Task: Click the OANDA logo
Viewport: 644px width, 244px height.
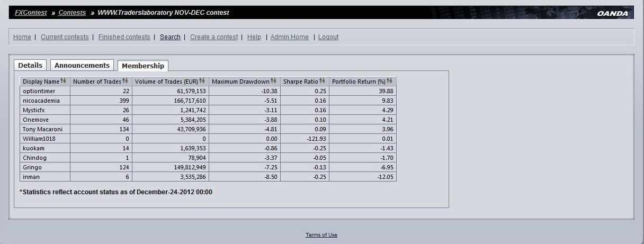Action: pyautogui.click(x=612, y=13)
